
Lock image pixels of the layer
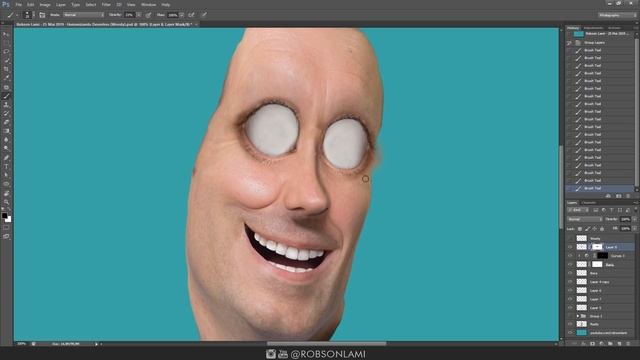point(587,229)
